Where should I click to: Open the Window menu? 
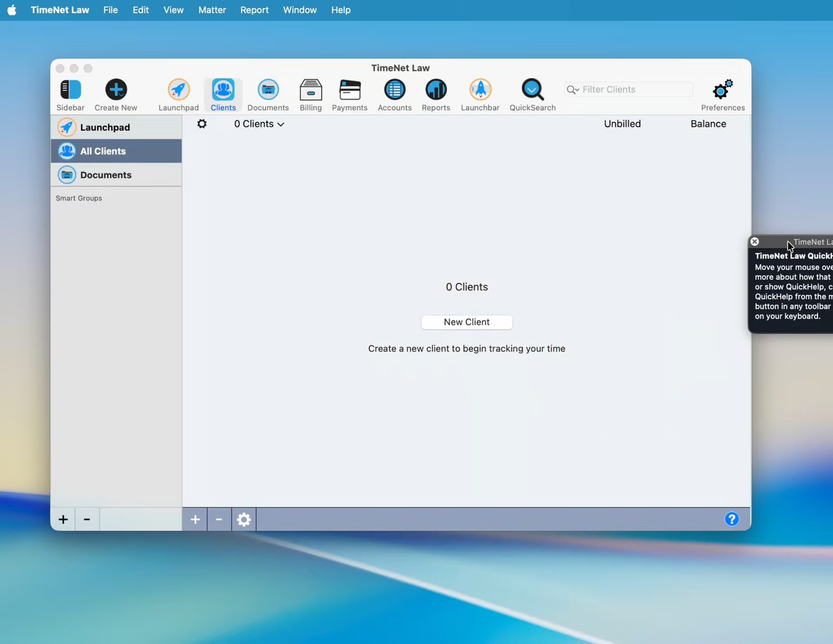[x=300, y=10]
